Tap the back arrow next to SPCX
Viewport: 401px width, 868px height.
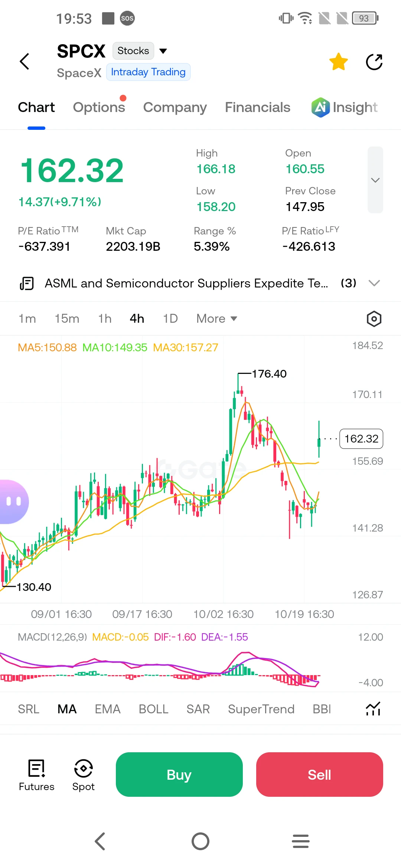click(25, 62)
